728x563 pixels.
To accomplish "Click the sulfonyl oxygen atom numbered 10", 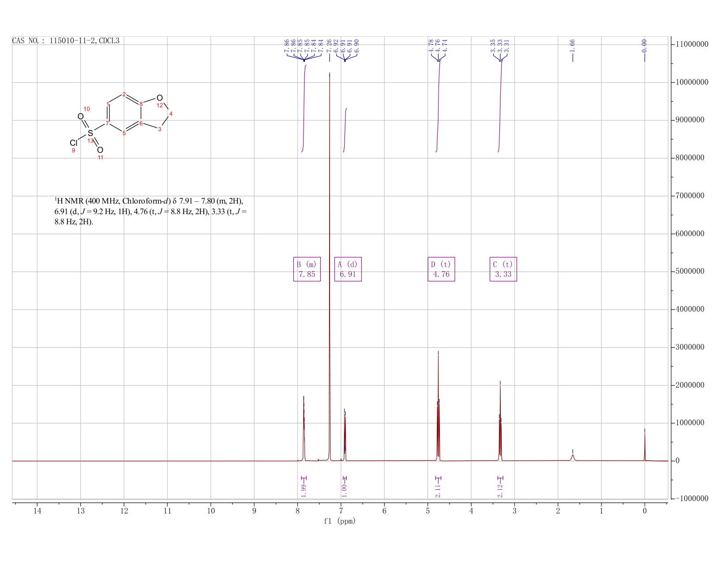I will (x=81, y=117).
